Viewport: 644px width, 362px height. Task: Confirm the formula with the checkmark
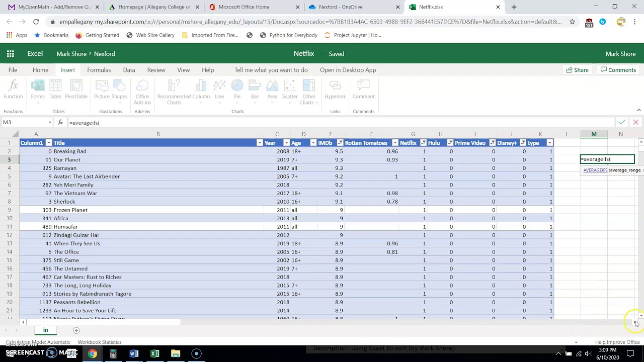(x=622, y=122)
